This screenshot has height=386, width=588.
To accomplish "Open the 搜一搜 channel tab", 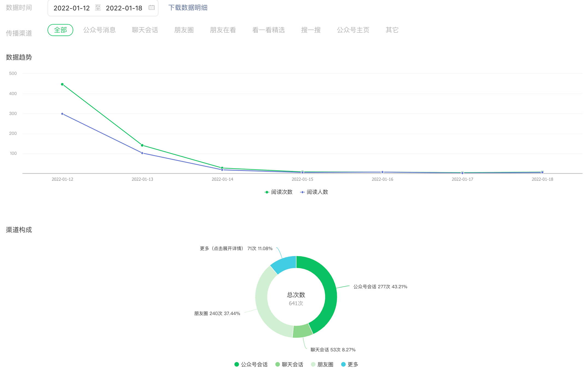I will 311,30.
